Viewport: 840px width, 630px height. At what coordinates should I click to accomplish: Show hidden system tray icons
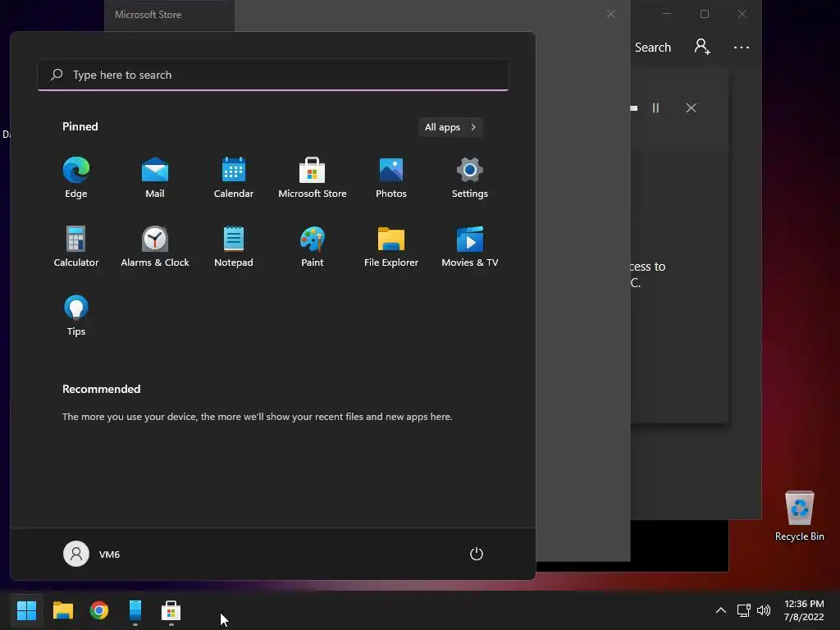pyautogui.click(x=721, y=610)
